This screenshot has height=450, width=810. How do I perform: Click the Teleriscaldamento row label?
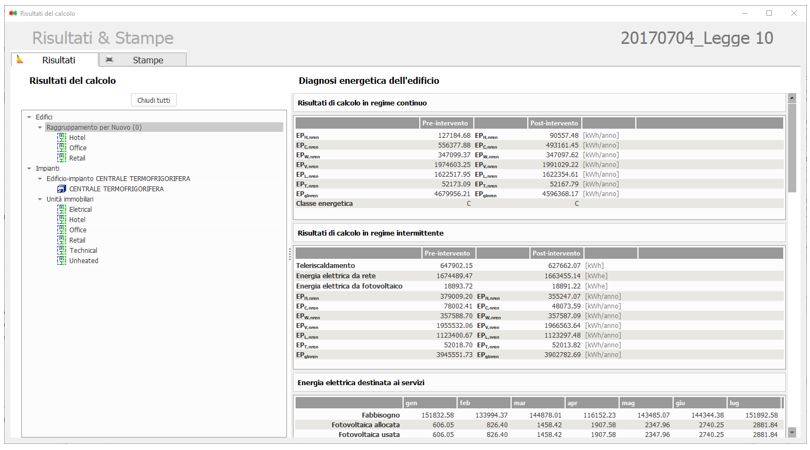coord(325,266)
